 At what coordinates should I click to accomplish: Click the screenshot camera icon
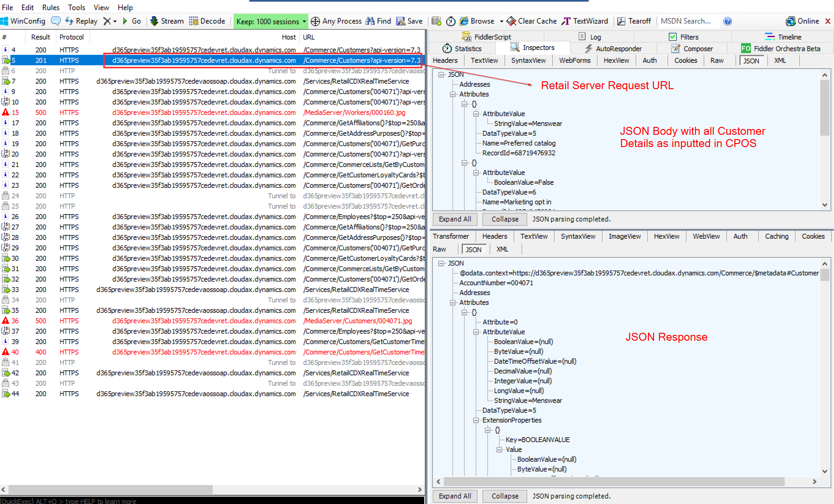pyautogui.click(x=436, y=21)
